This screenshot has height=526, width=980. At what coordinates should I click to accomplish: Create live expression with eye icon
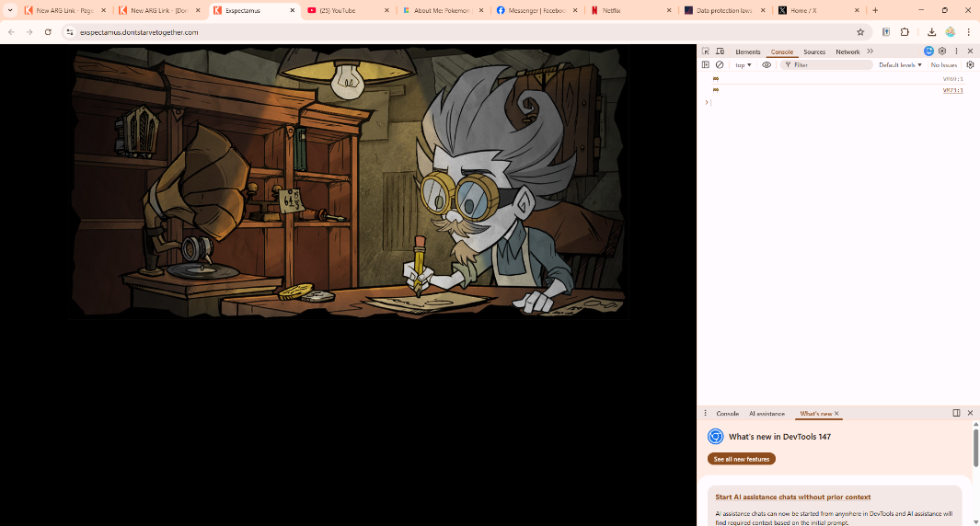767,65
